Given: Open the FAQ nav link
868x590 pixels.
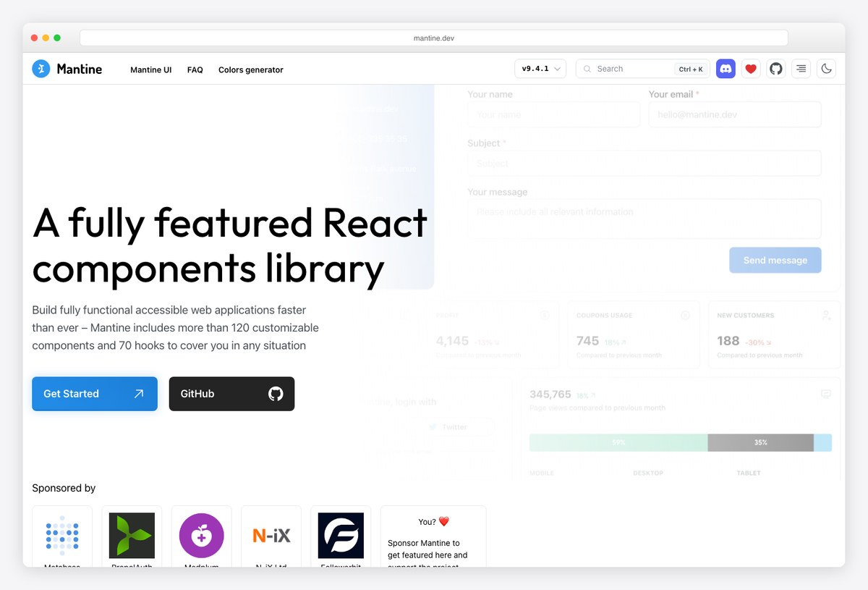Looking at the screenshot, I should [195, 70].
